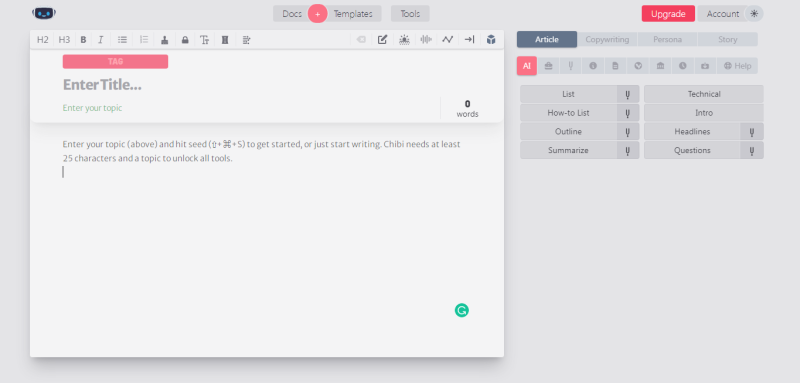
Task: Open tuning options for Questions
Action: 752,150
